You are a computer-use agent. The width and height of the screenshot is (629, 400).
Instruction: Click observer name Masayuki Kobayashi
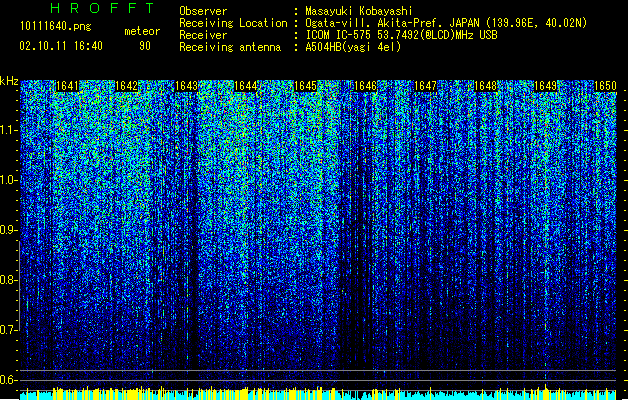point(359,11)
